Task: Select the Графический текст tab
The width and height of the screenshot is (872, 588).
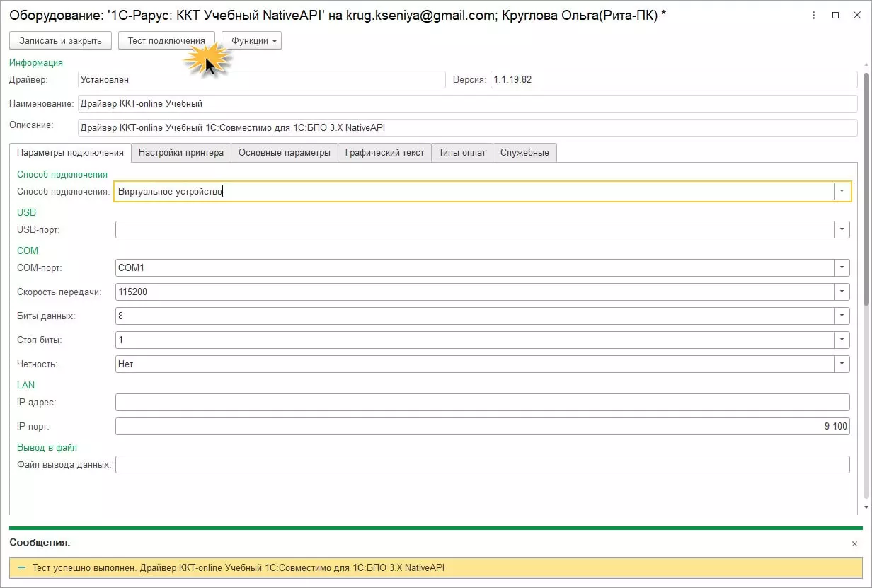Action: pos(384,152)
